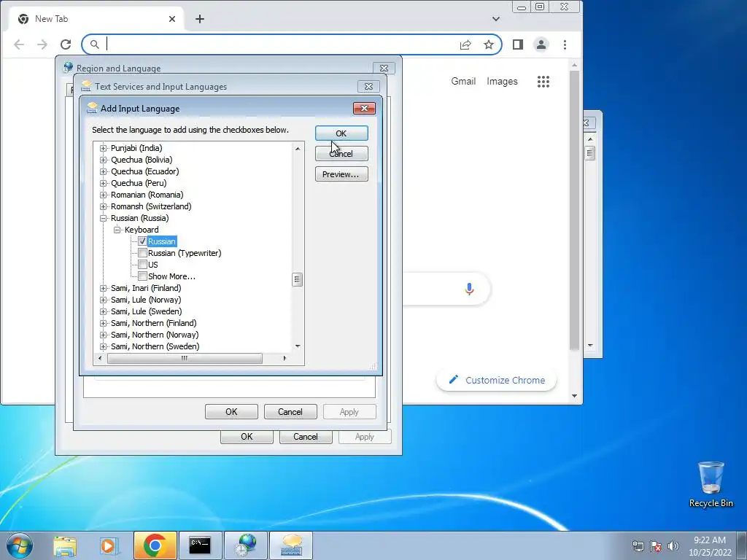The width and height of the screenshot is (747, 560).
Task: Click Cancel in Add Input Language dialog
Action: pyautogui.click(x=341, y=153)
